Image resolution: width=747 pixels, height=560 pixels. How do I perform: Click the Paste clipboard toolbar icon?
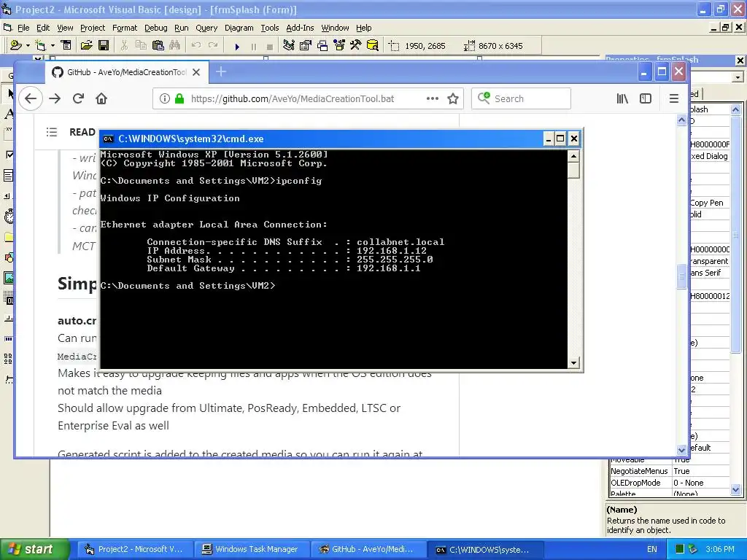point(158,46)
